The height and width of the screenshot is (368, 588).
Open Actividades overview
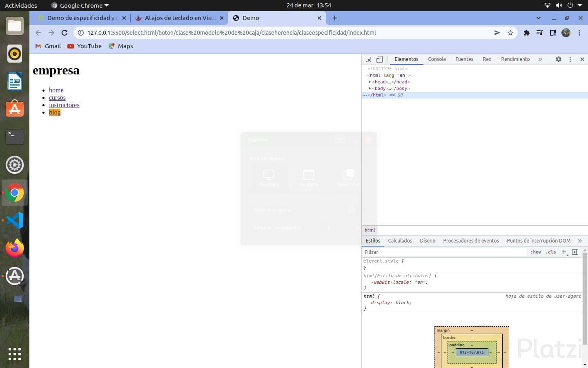21,5
